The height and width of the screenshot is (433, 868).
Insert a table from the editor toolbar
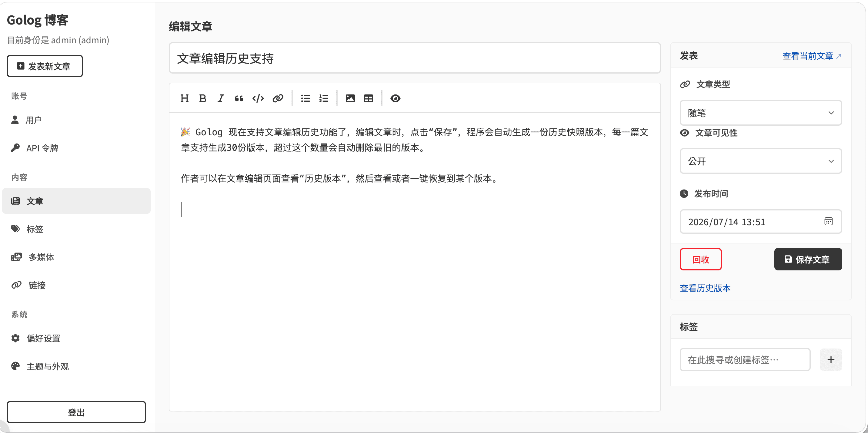368,98
